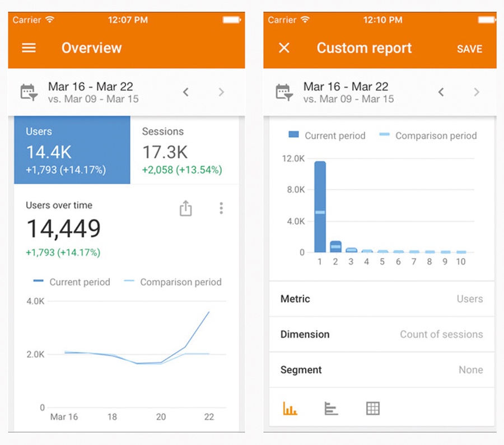Open the date range calendar picker
The height and width of the screenshot is (445, 504).
click(x=28, y=92)
